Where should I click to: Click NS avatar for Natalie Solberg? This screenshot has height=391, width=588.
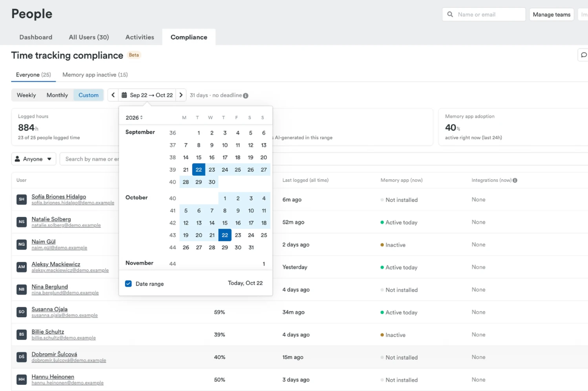click(22, 222)
